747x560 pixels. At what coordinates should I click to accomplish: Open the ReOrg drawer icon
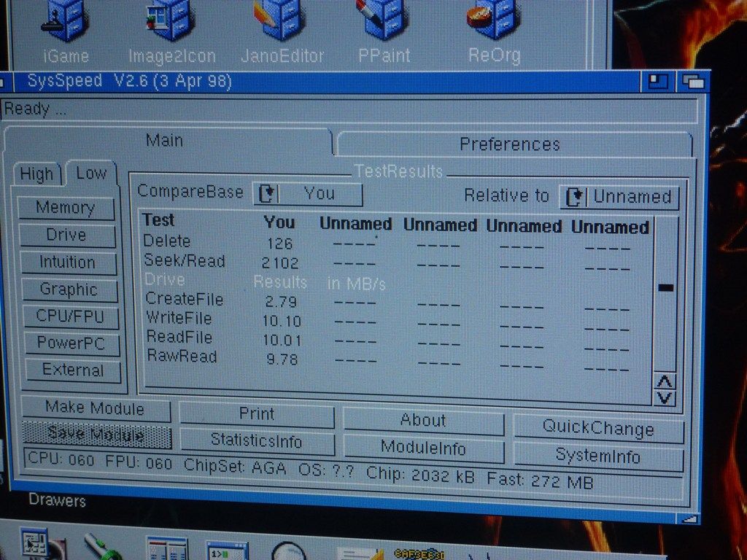coord(493,20)
